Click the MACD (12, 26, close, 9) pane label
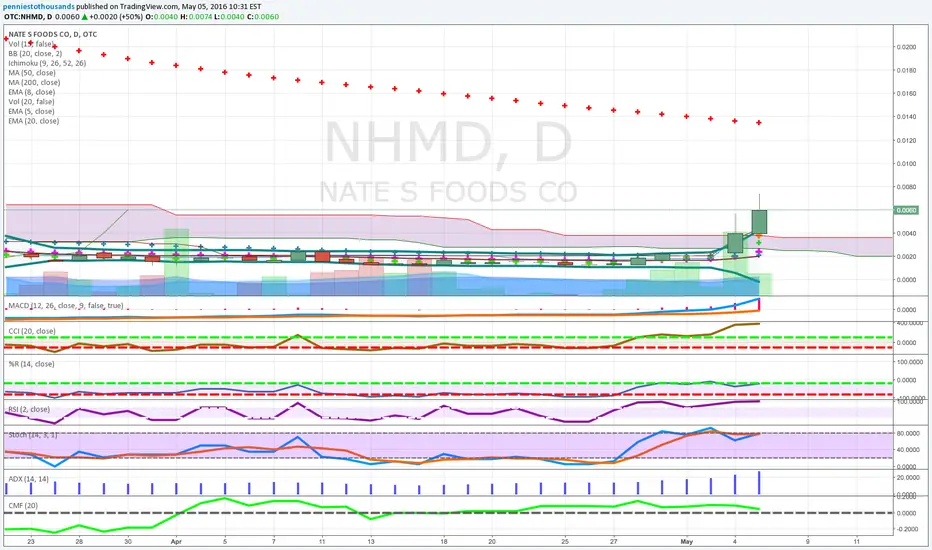This screenshot has height=550, width=932. (66, 306)
